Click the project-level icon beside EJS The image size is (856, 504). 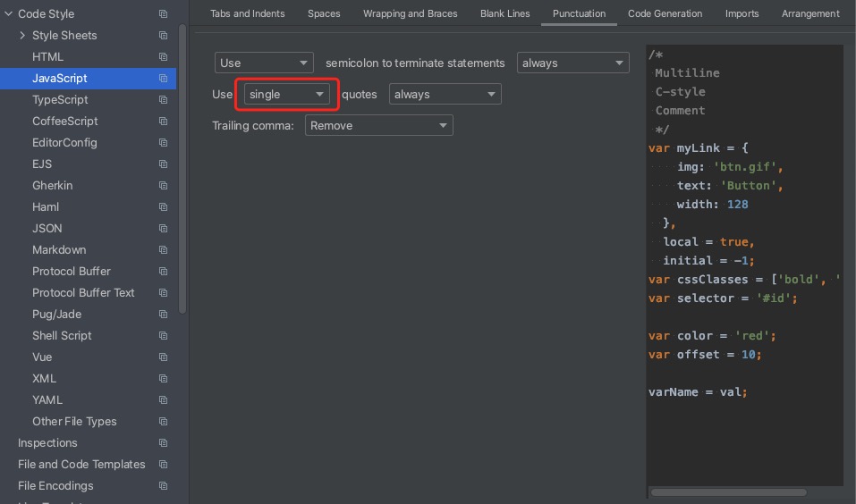pos(163,164)
